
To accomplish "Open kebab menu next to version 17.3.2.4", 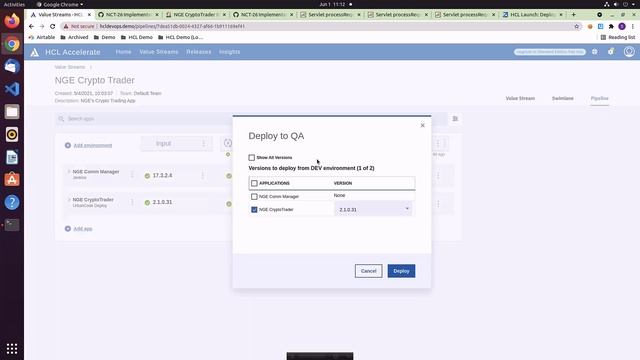I will [x=202, y=176].
